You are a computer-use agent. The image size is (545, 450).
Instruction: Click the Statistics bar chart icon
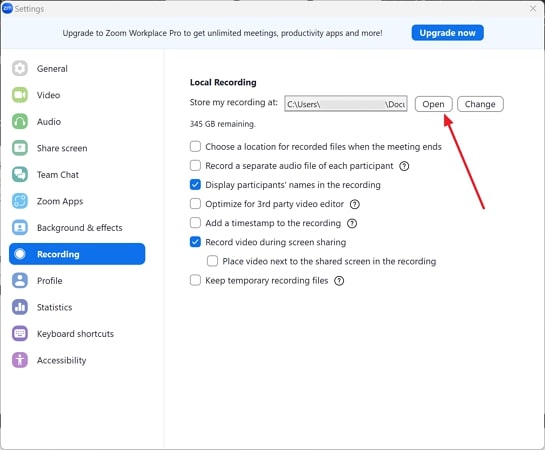20,307
